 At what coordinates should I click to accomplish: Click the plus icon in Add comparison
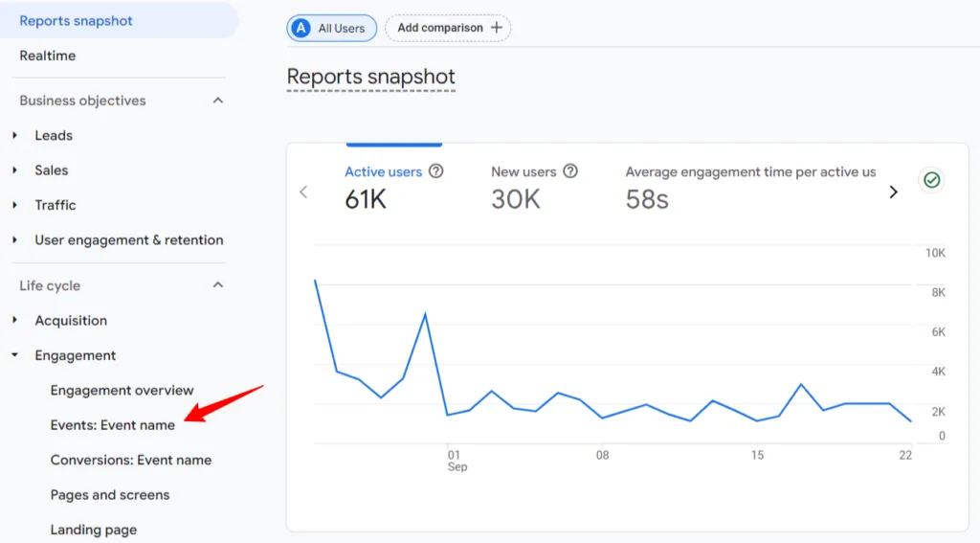(497, 28)
